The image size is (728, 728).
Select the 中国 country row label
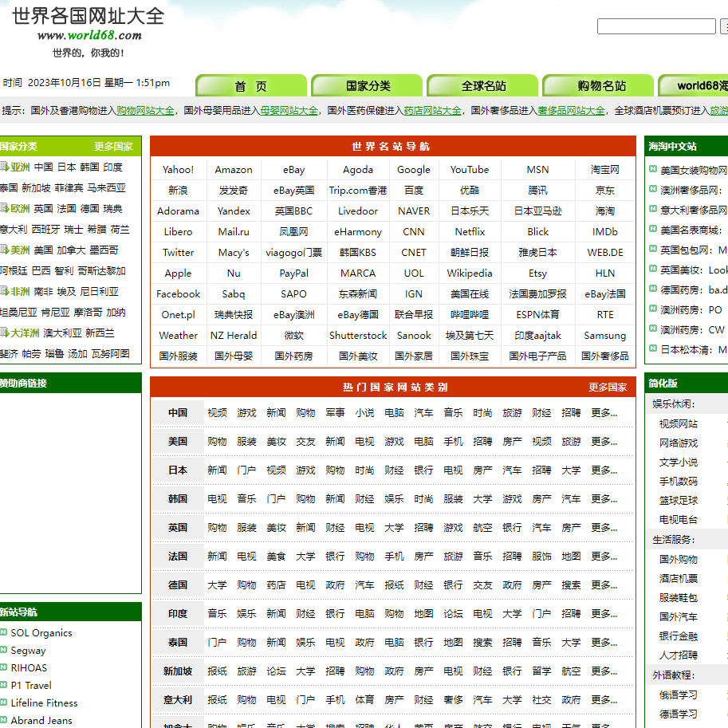(178, 412)
